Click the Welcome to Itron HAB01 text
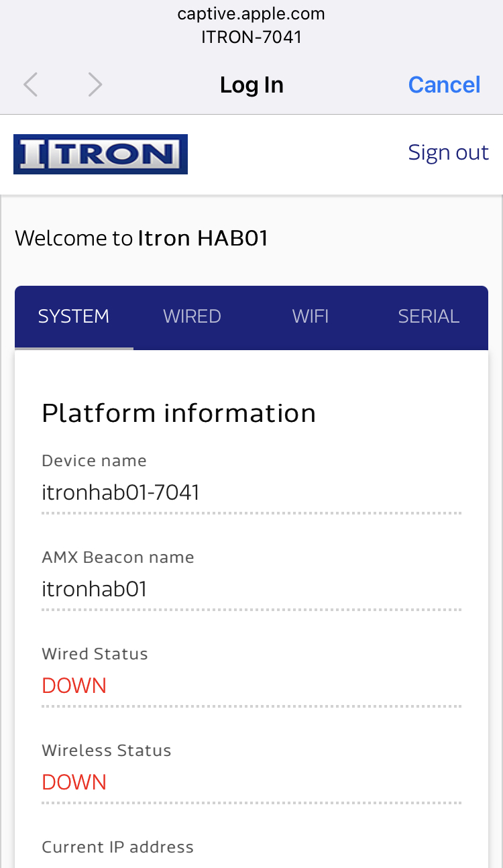 [142, 238]
